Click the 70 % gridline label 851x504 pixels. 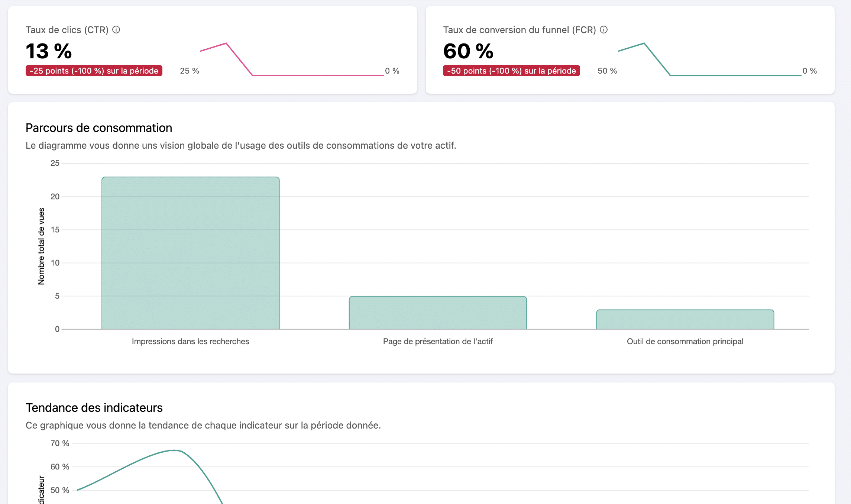[x=60, y=443]
